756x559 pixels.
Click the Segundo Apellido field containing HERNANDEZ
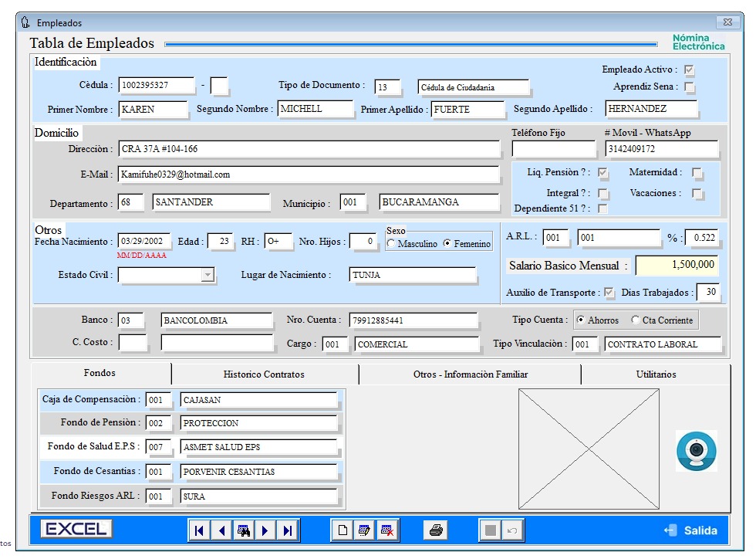[x=651, y=109]
